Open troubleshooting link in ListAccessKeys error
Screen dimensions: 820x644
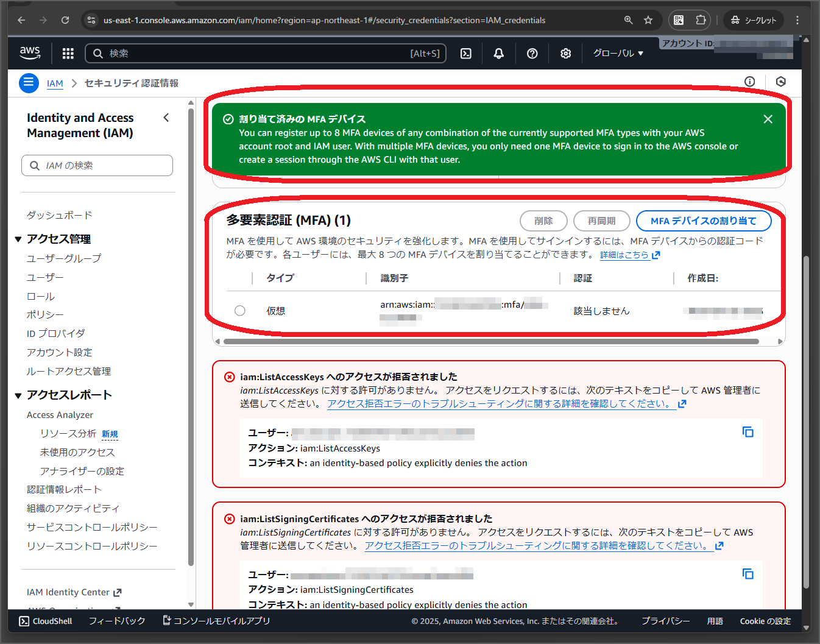(x=507, y=403)
